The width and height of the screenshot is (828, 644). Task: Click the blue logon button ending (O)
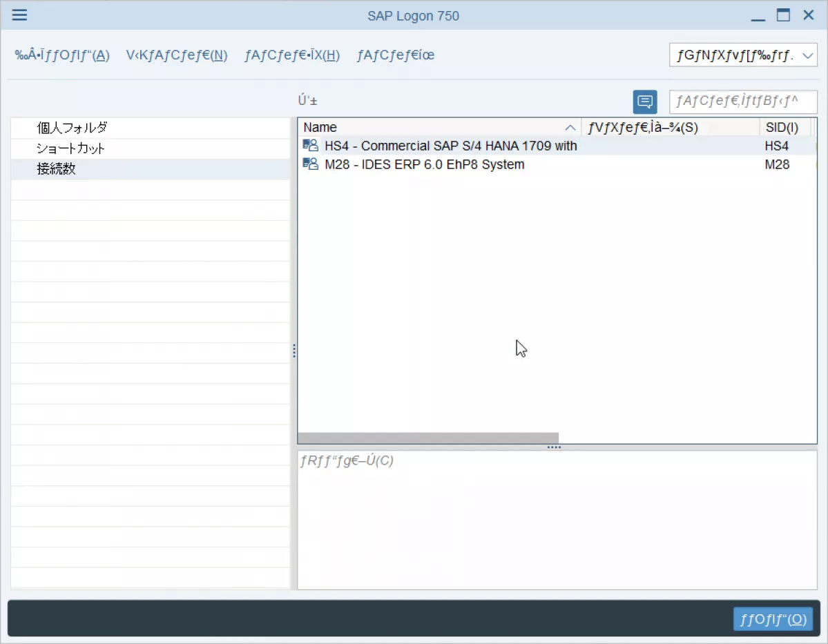(773, 618)
